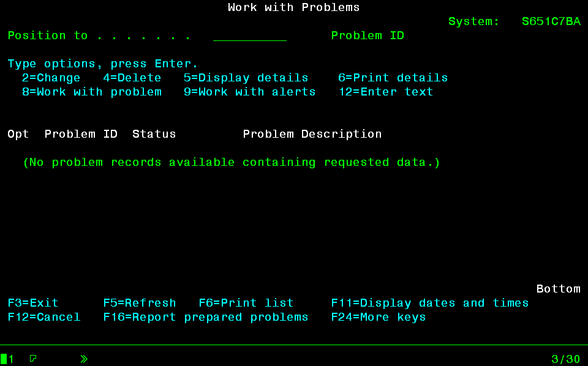Click 9=Work with alerts option
The height and width of the screenshot is (366, 588).
click(249, 92)
